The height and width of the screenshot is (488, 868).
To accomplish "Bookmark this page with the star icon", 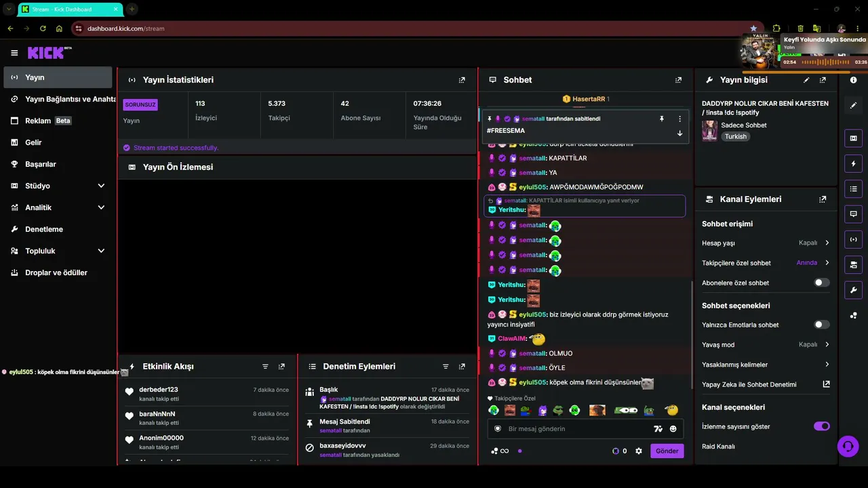I will pos(753,28).
